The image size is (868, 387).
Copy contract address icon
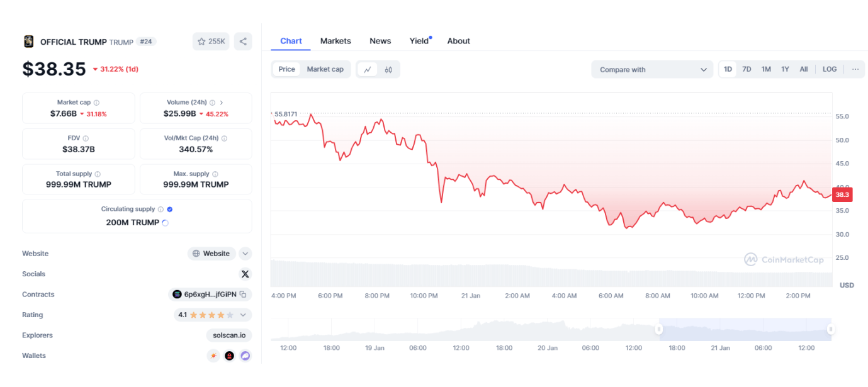pos(243,294)
